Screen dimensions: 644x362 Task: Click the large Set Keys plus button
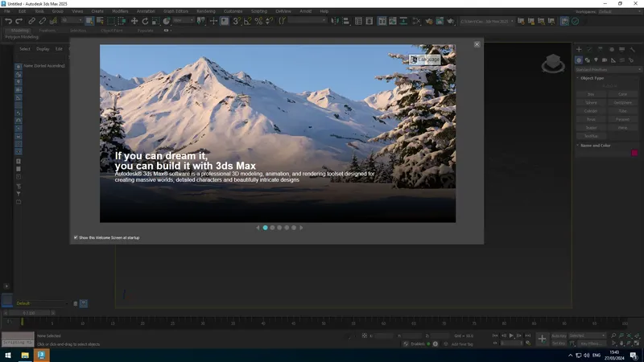coord(542,339)
